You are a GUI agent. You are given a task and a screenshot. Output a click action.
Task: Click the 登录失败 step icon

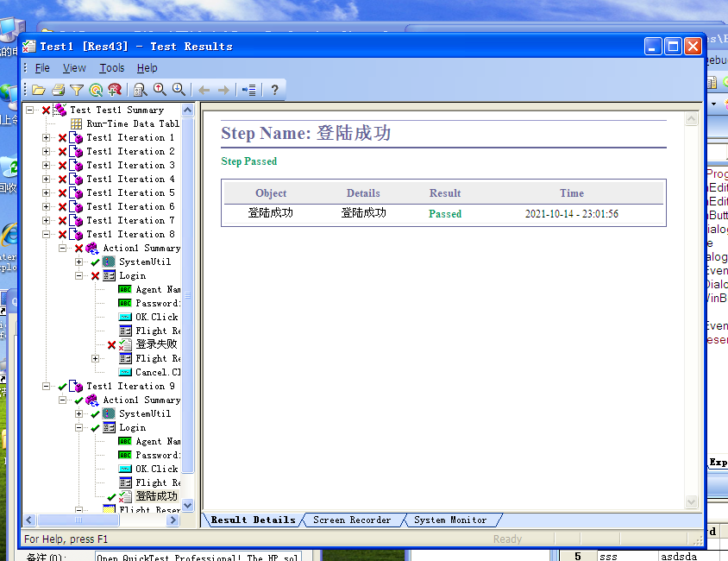pos(125,344)
